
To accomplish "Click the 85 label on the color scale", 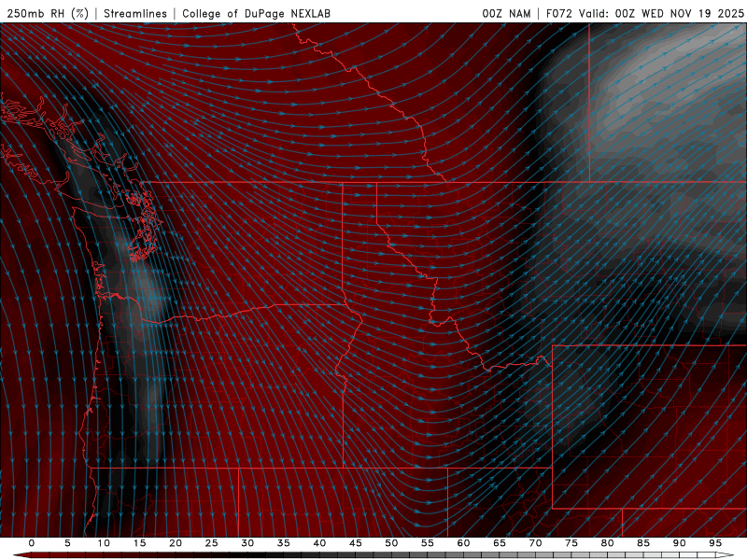I will (643, 543).
